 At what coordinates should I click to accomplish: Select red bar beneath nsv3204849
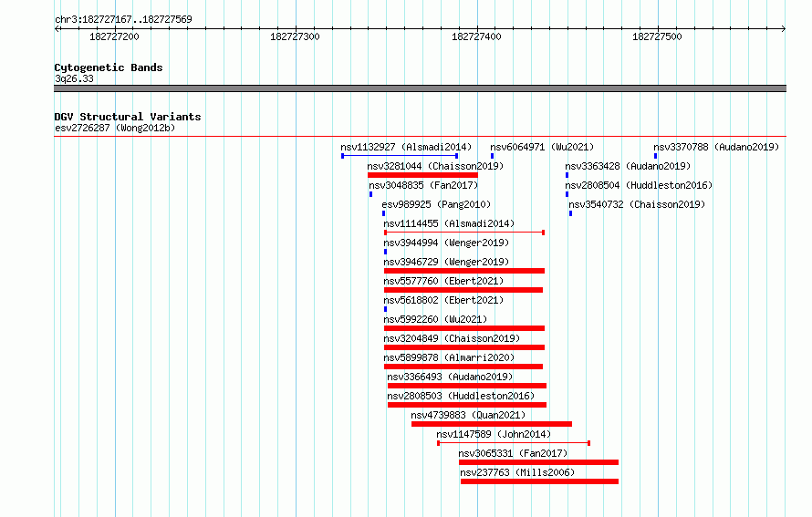[x=464, y=347]
